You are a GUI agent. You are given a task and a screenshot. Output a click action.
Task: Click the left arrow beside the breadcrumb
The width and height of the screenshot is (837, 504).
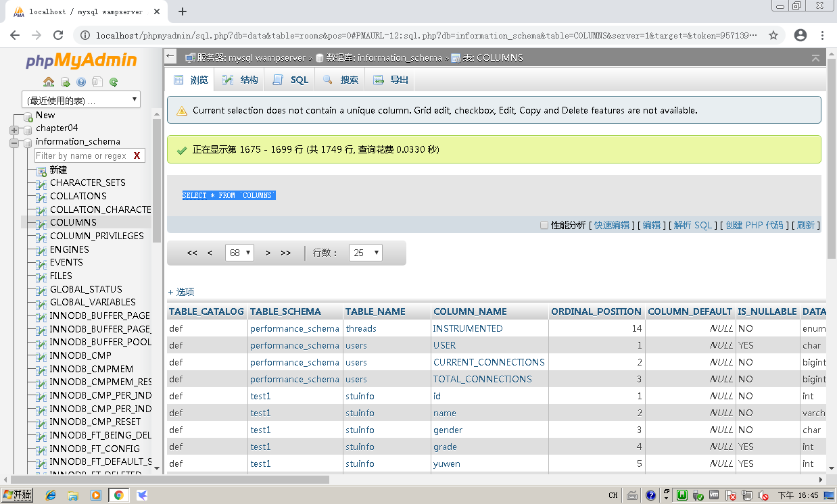coord(170,57)
